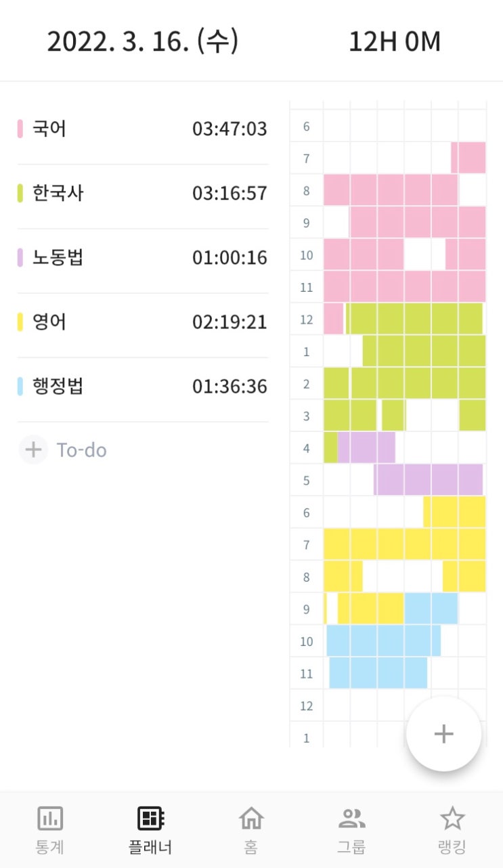Tap the blue block in the 11 o'clock row
This screenshot has height=868, width=503.
click(x=378, y=673)
